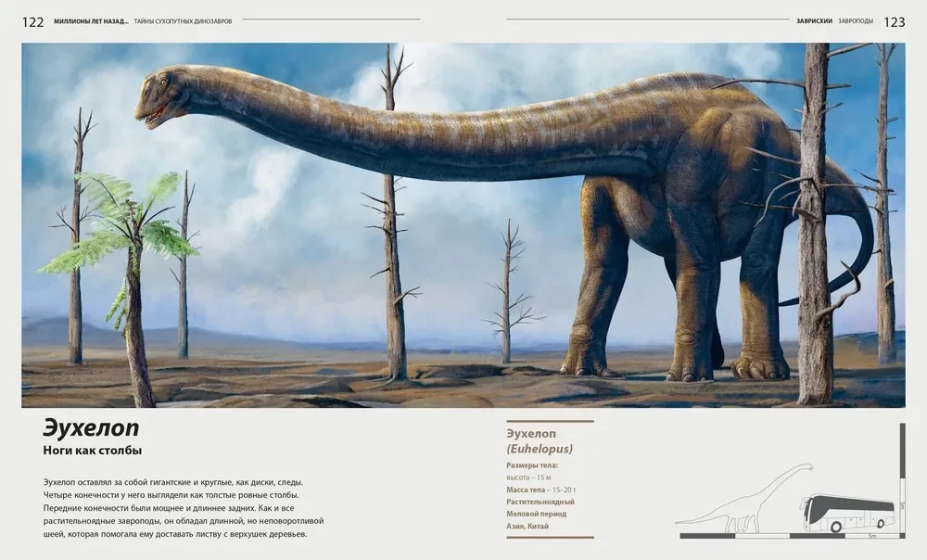Click the horizontal length scale bar under the bus
Screen dimensions: 927x560
(793, 536)
